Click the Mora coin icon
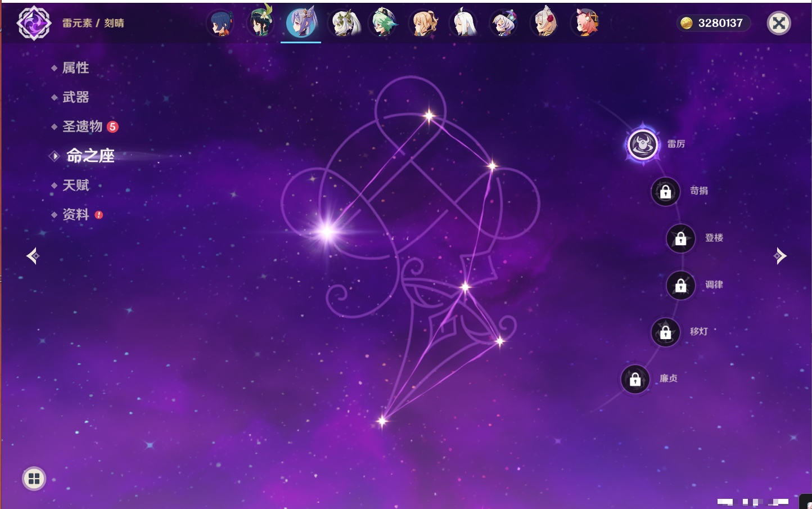 pyautogui.click(x=687, y=23)
